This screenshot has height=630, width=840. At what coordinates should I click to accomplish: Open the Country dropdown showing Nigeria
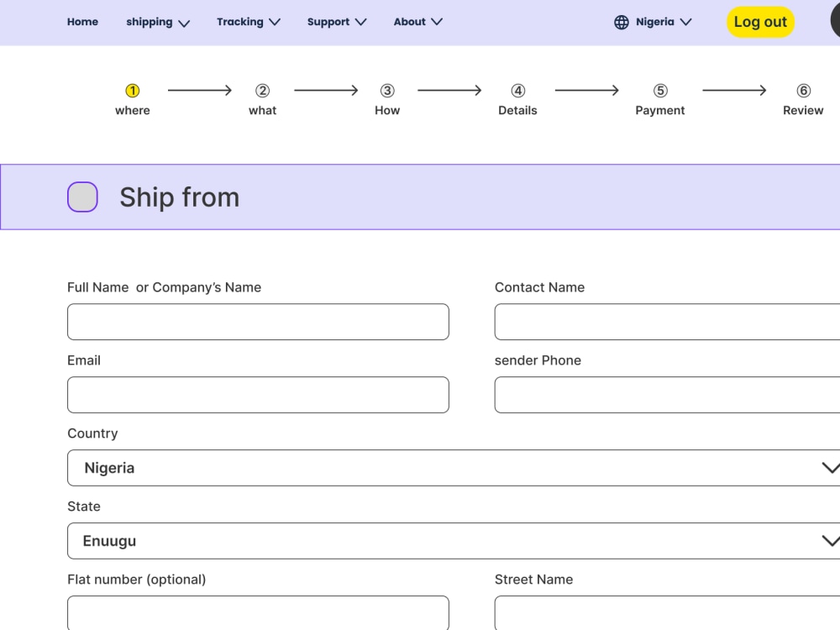pos(454,468)
